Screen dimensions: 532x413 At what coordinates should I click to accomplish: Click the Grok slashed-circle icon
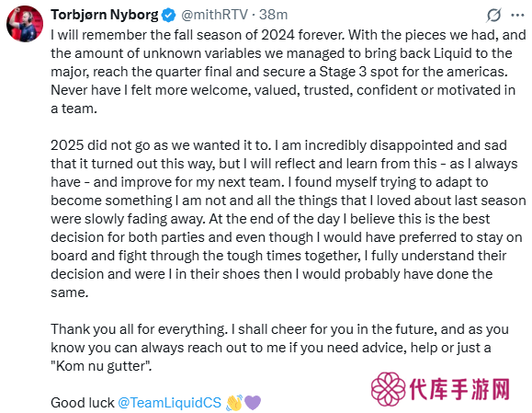point(493,16)
